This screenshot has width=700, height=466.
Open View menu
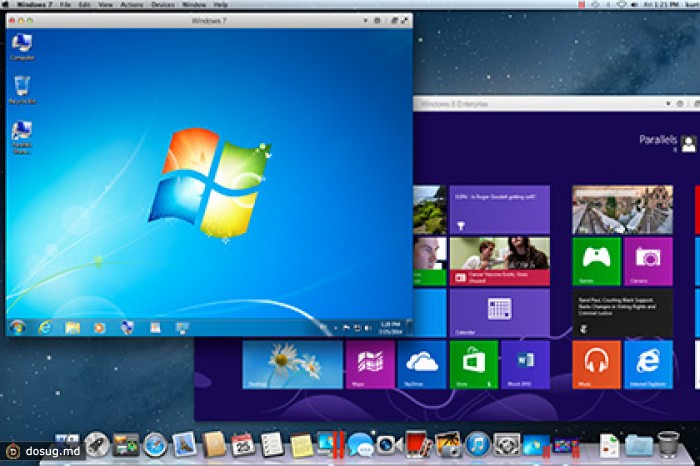(x=105, y=4)
